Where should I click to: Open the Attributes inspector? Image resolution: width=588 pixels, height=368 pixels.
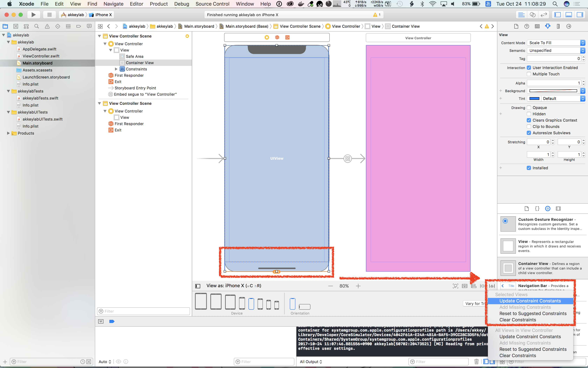tap(548, 26)
